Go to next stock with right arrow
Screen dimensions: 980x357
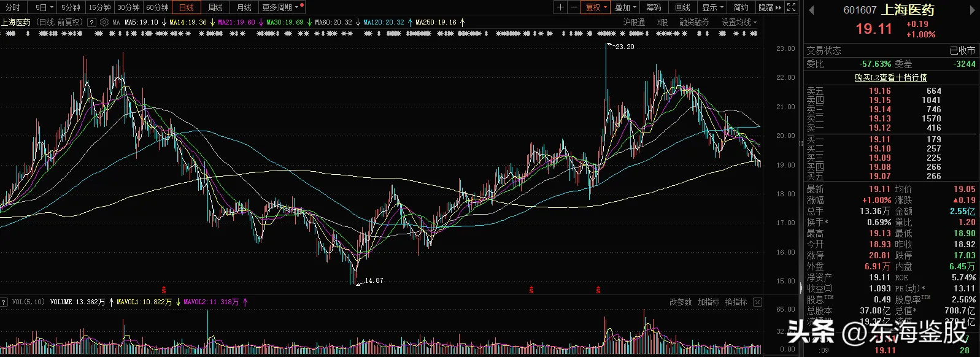972,10
